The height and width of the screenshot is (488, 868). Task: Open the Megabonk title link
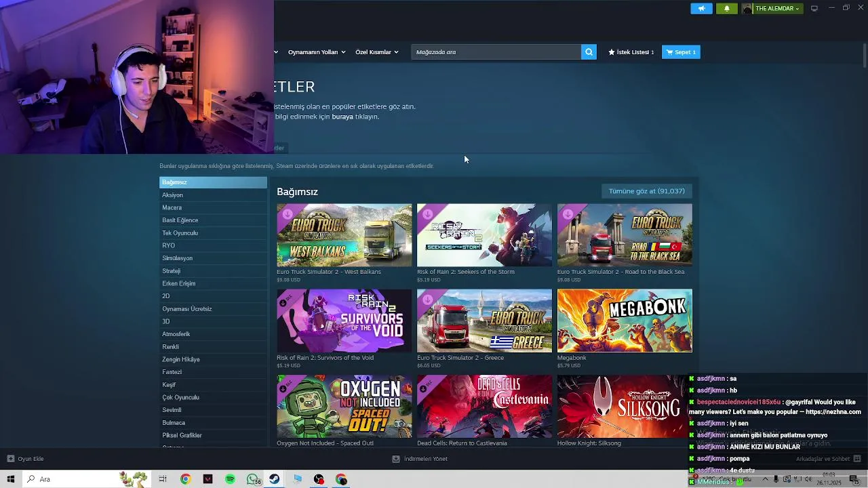point(572,358)
